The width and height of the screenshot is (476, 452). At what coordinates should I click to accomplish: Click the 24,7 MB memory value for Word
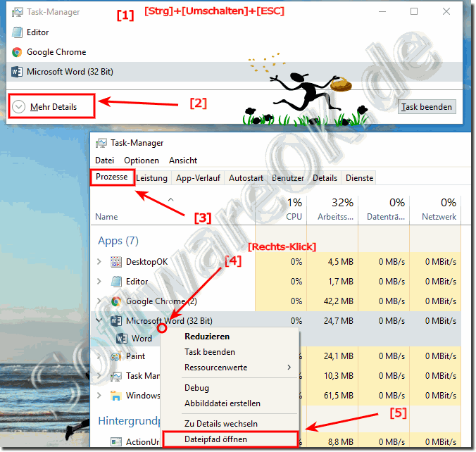339,321
